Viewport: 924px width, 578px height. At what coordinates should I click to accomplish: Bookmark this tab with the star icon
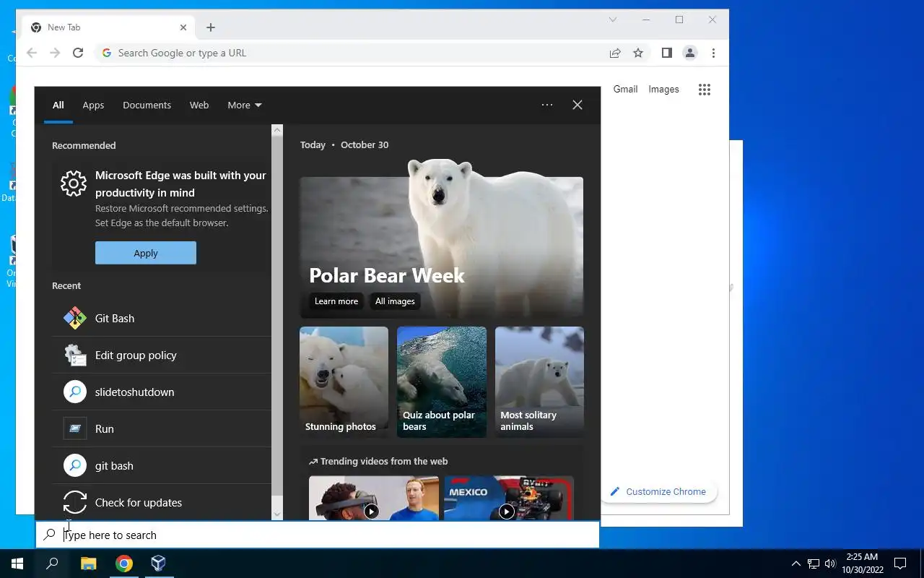(x=638, y=53)
